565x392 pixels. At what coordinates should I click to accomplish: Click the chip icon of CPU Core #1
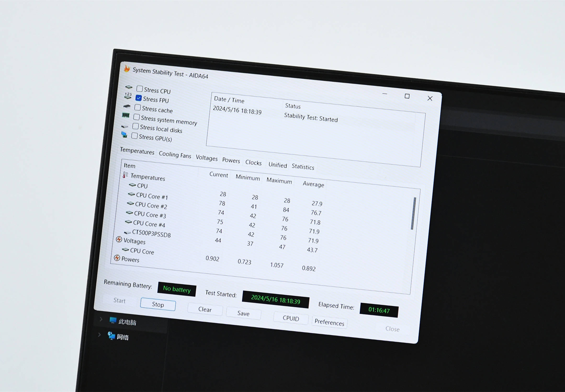click(x=131, y=194)
